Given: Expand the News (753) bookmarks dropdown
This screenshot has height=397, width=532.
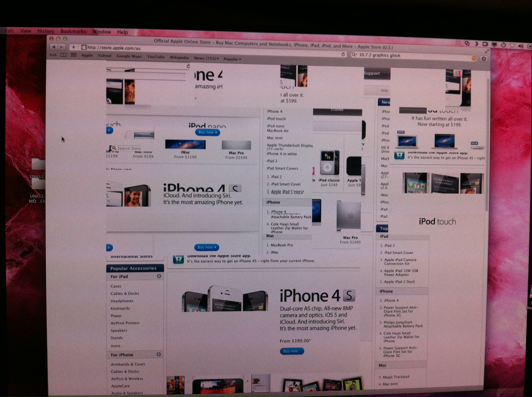Looking at the screenshot, I should coord(206,58).
